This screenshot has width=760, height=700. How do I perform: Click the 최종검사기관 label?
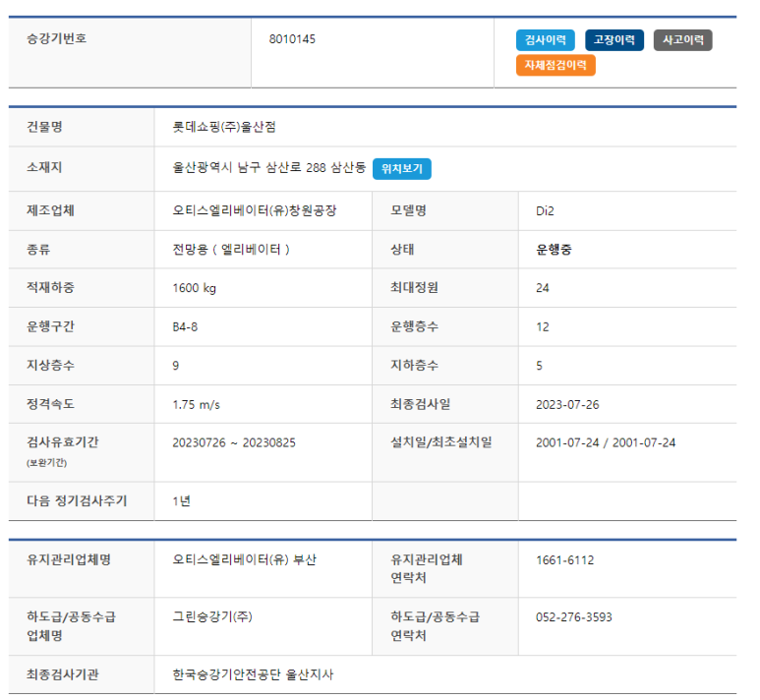click(x=63, y=674)
